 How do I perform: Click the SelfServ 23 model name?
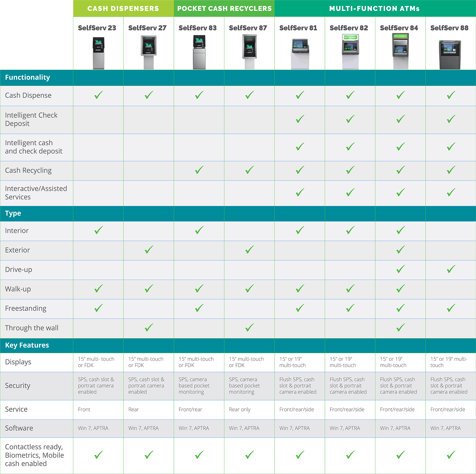[x=97, y=28]
